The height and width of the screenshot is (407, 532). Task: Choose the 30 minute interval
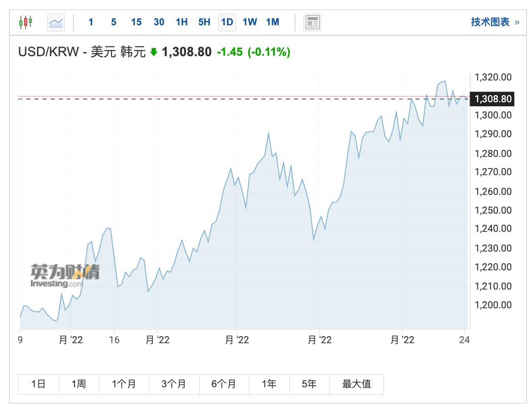tap(159, 22)
